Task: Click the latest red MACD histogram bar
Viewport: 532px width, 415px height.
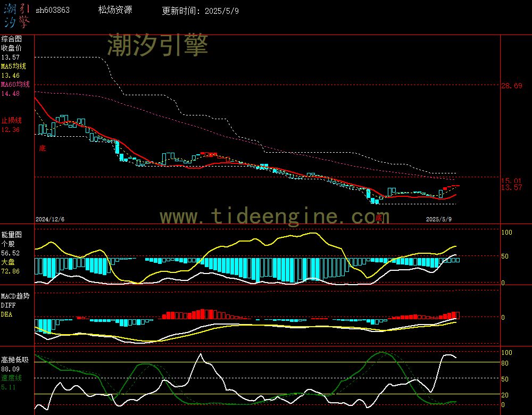Action: tap(458, 315)
